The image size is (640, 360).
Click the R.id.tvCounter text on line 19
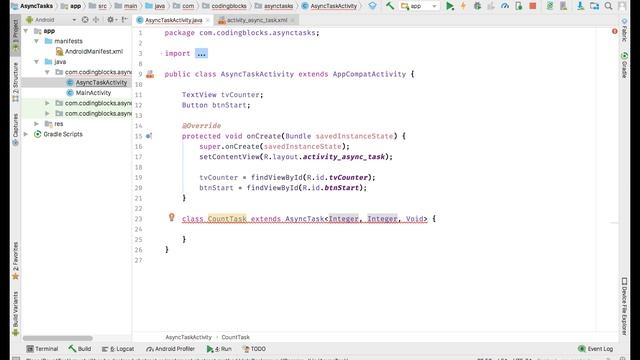(338, 178)
